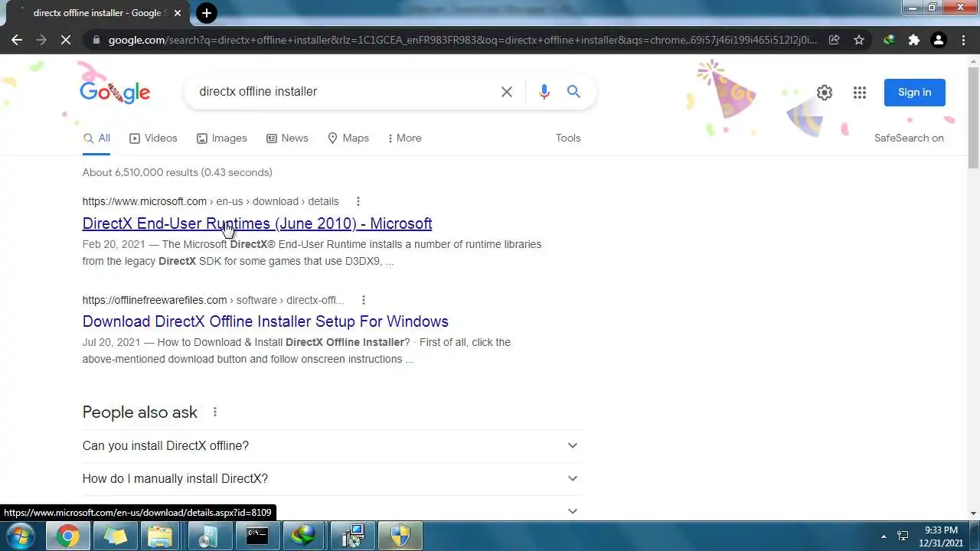Screen dimensions: 980x551
Task: Expand Can you install DirectX offline question
Action: click(332, 446)
